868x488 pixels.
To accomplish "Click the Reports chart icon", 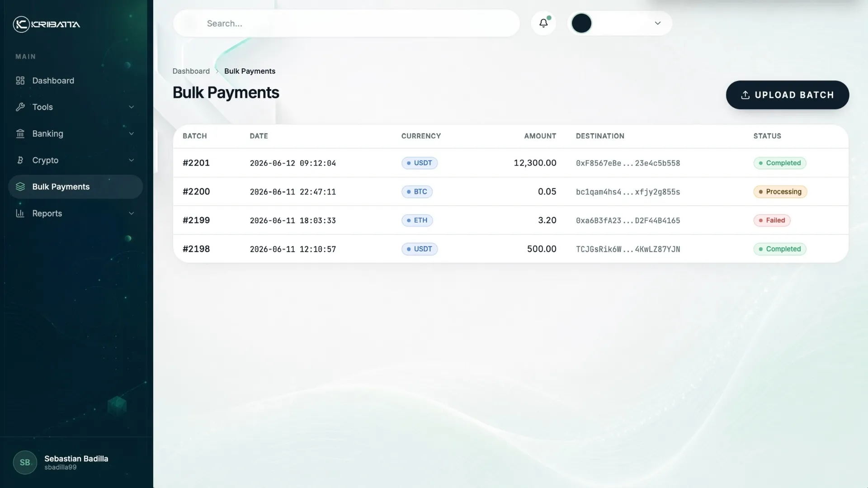I will tap(20, 213).
